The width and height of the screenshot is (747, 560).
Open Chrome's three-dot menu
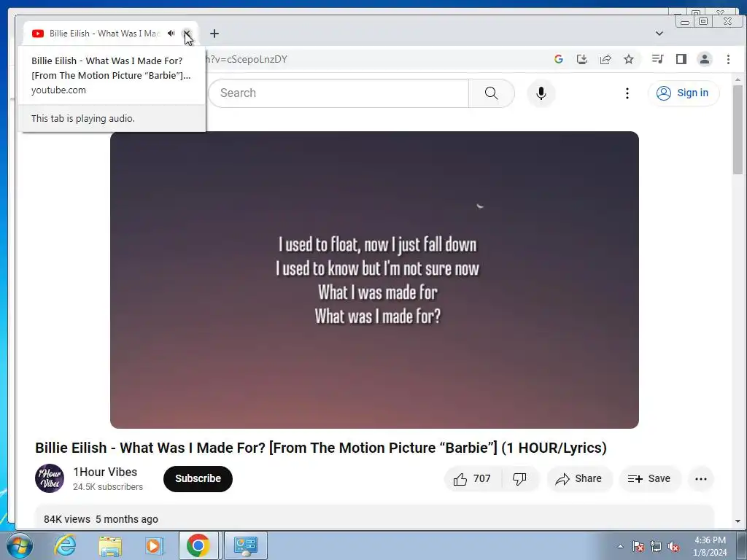click(728, 59)
